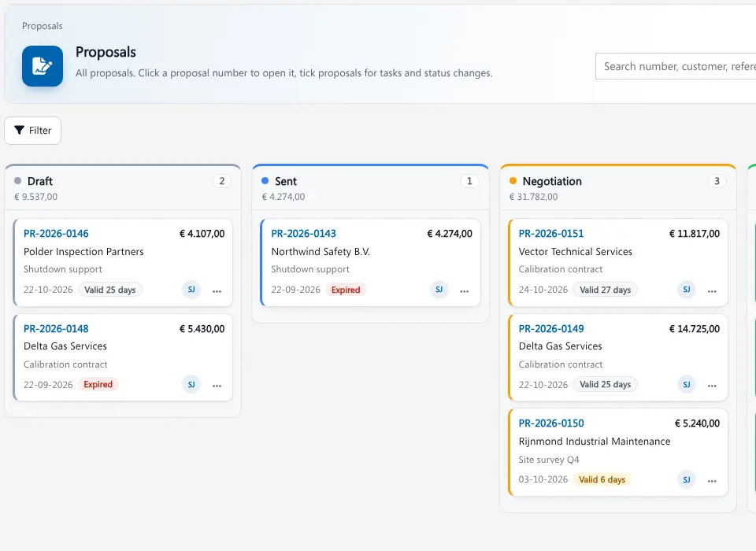The height and width of the screenshot is (551, 756).
Task: Open proposal PR-2026-0143
Action: (303, 234)
